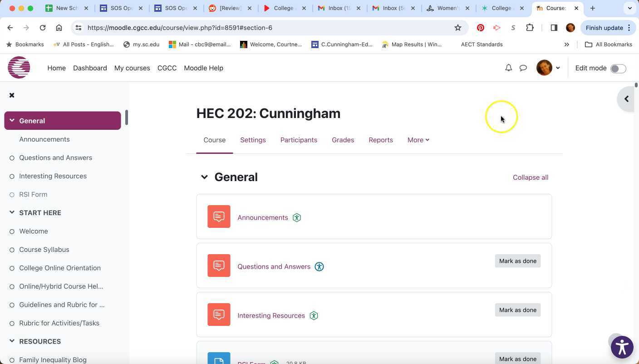Open the messaging chat bubble icon
This screenshot has height=364, width=639.
tap(523, 68)
